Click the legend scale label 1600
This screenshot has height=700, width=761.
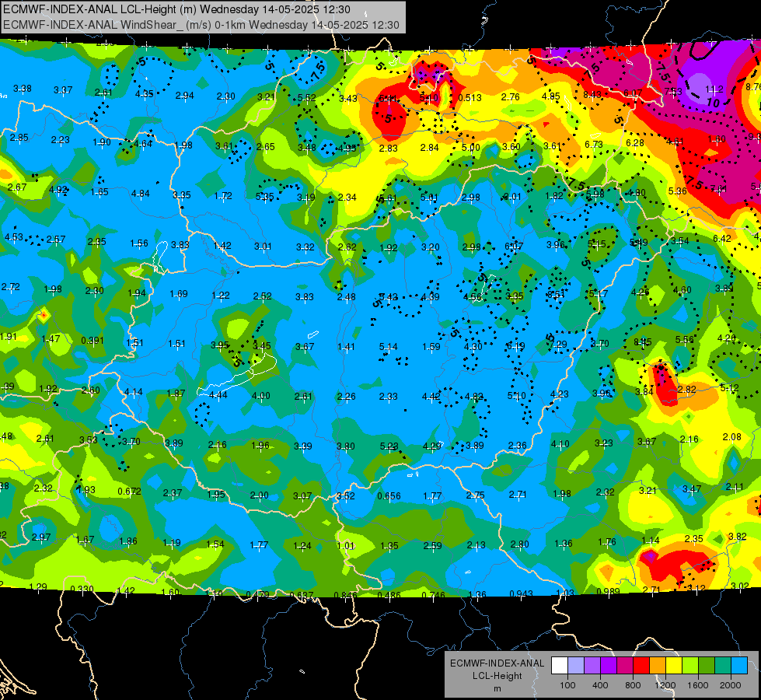coord(698,685)
